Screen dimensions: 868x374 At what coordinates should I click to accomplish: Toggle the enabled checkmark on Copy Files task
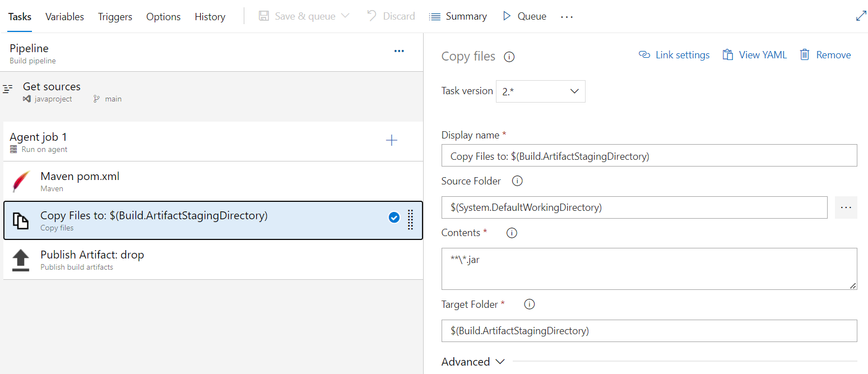coord(394,218)
